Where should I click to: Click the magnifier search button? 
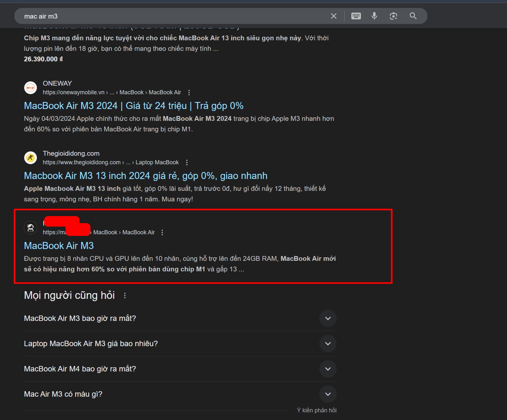(413, 16)
